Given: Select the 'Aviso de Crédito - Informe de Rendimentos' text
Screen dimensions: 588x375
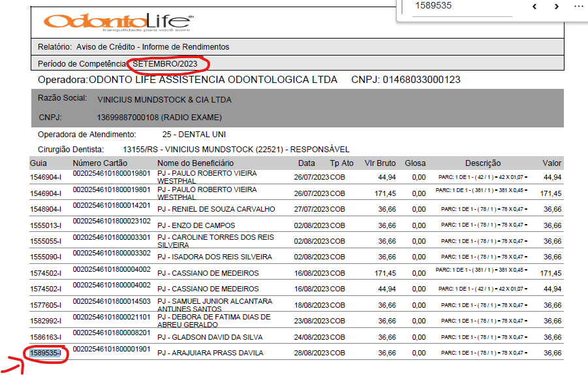Looking at the screenshot, I should coord(153,47).
